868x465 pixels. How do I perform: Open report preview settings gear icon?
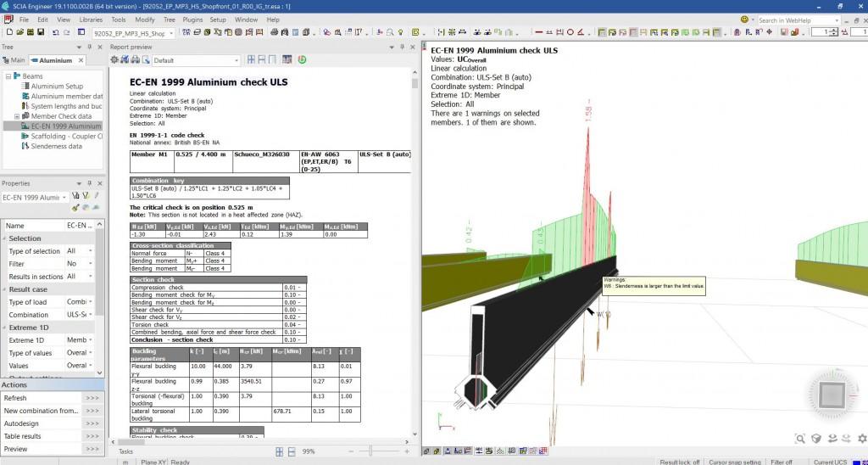click(x=115, y=60)
